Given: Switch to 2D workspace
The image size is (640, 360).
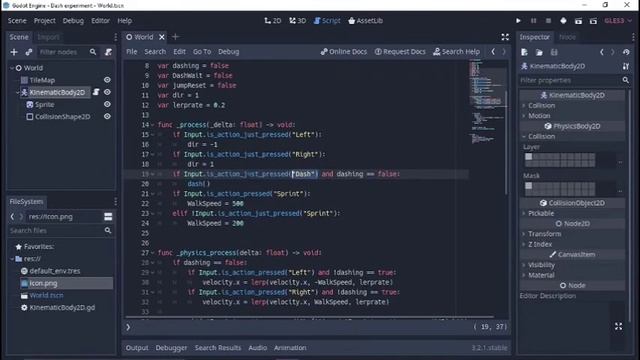Looking at the screenshot, I should (273, 20).
